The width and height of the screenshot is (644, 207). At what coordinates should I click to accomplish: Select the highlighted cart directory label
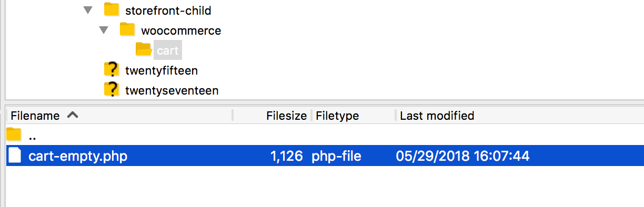tap(168, 50)
